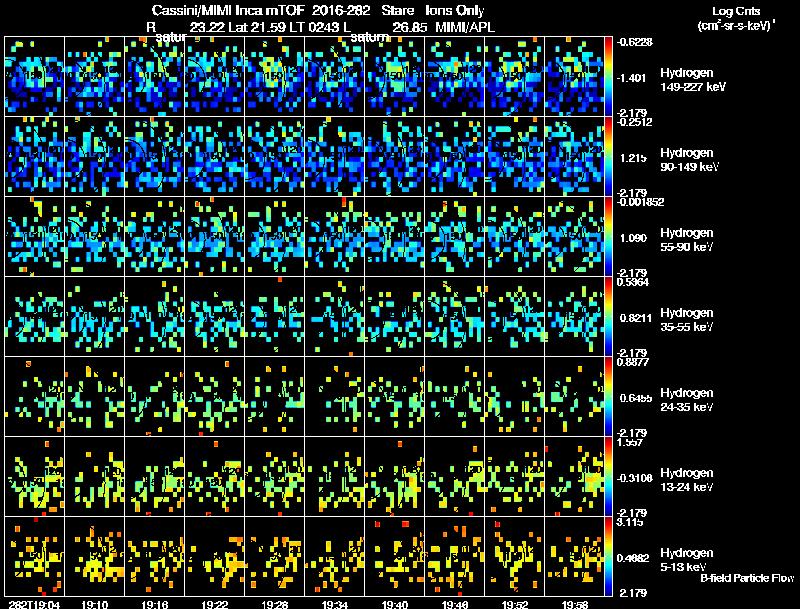The image size is (800, 609).
Task: Open the 5-13 keV panel at 19:22
Action: 214,556
